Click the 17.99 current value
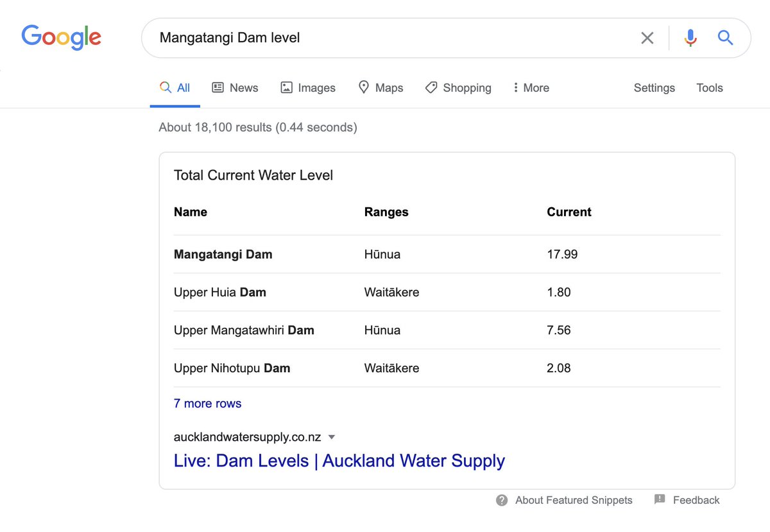 (x=562, y=255)
